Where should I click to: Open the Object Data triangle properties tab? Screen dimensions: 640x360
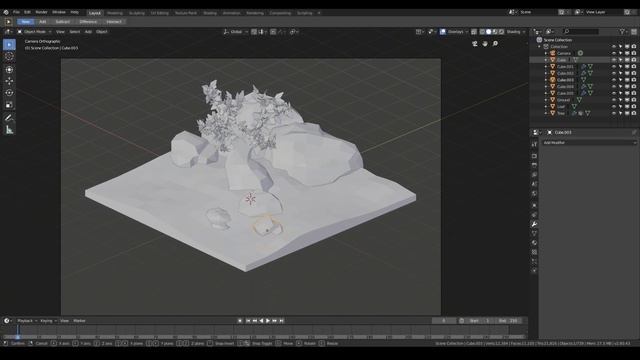click(x=534, y=233)
